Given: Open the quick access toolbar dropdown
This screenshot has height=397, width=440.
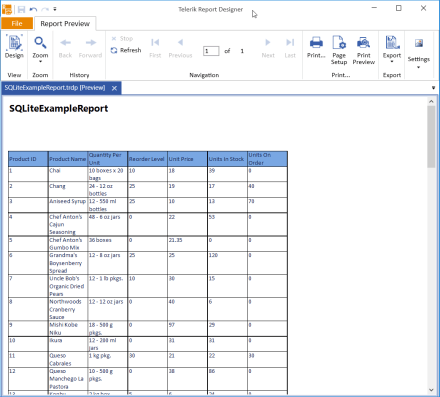Looking at the screenshot, I should pos(55,9).
